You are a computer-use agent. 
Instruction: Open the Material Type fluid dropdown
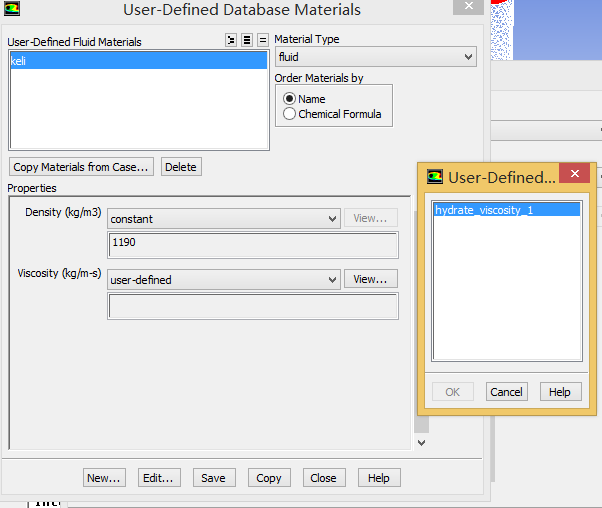tap(376, 57)
